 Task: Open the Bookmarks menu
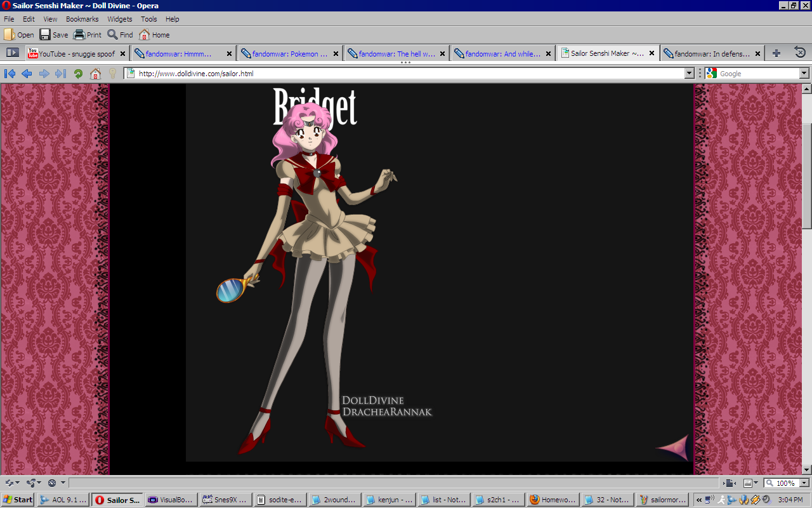tap(82, 19)
